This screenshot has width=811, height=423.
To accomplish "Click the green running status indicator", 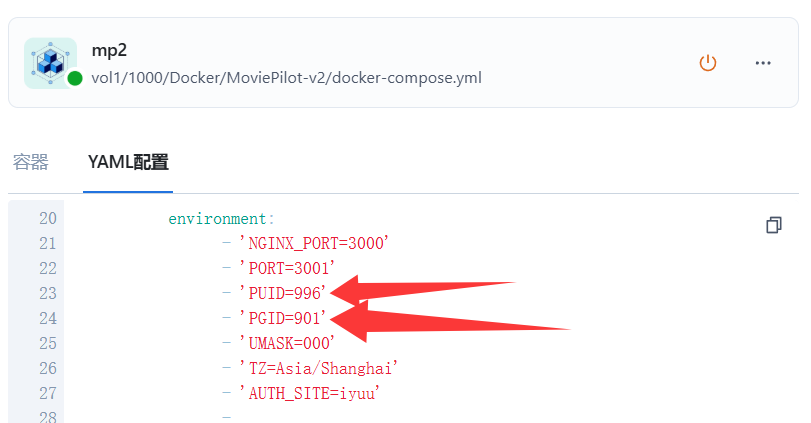I will click(x=75, y=78).
